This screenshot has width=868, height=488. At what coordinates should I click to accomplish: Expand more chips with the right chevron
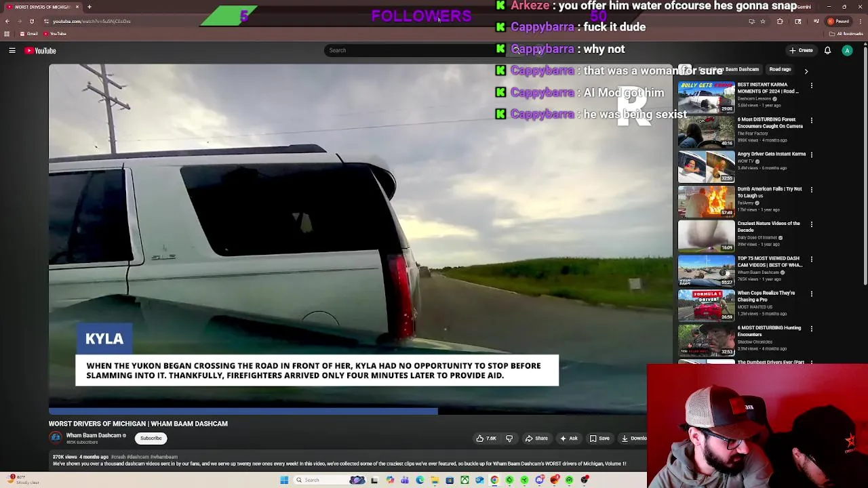806,70
